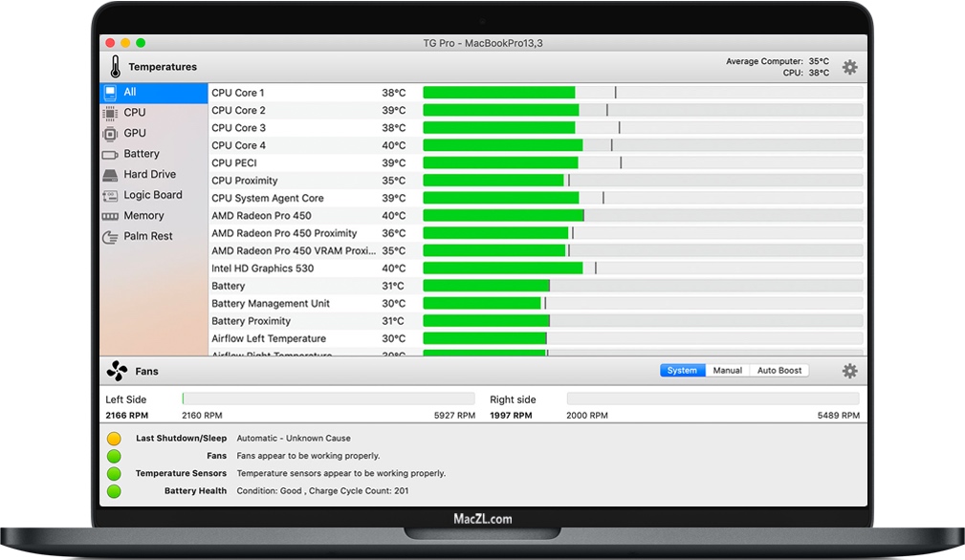Image resolution: width=965 pixels, height=560 pixels.
Task: Click the Hard Drive icon in sidebar
Action: coord(110,175)
